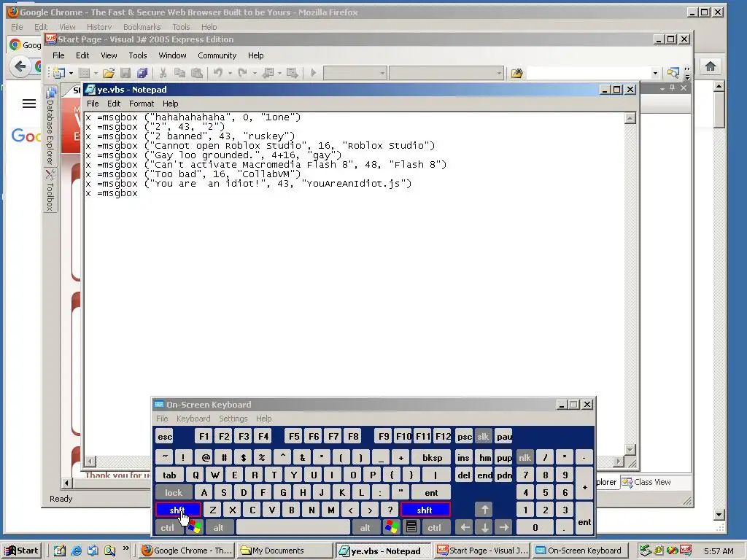Click the left alt key on On-Screen Keyboard
This screenshot has width=747, height=560.
[x=219, y=528]
